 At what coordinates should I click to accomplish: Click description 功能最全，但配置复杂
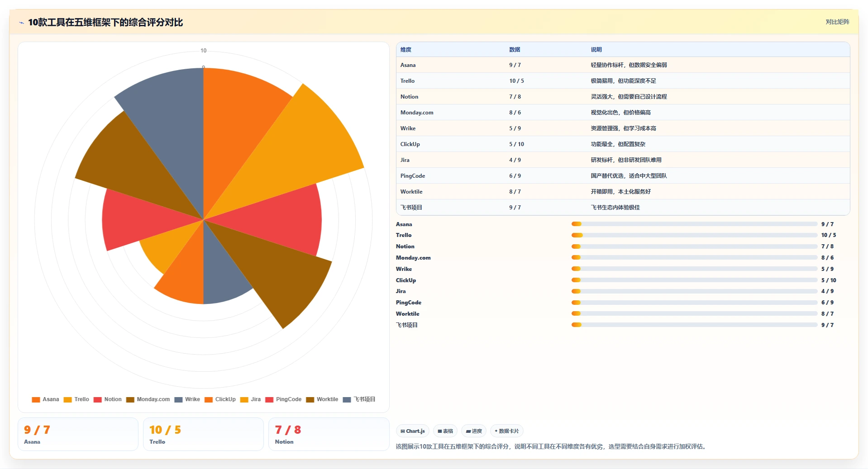click(618, 144)
